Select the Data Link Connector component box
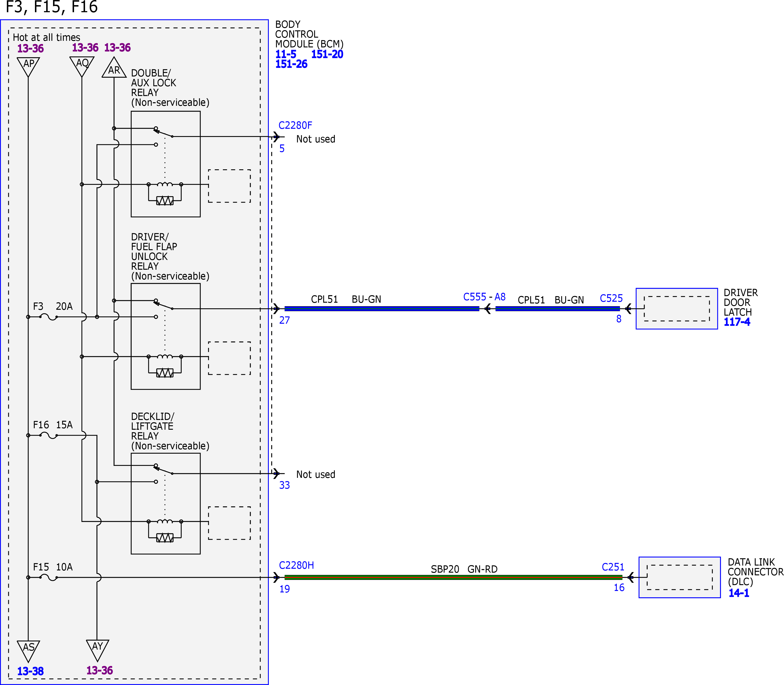784x685 pixels. (680, 578)
